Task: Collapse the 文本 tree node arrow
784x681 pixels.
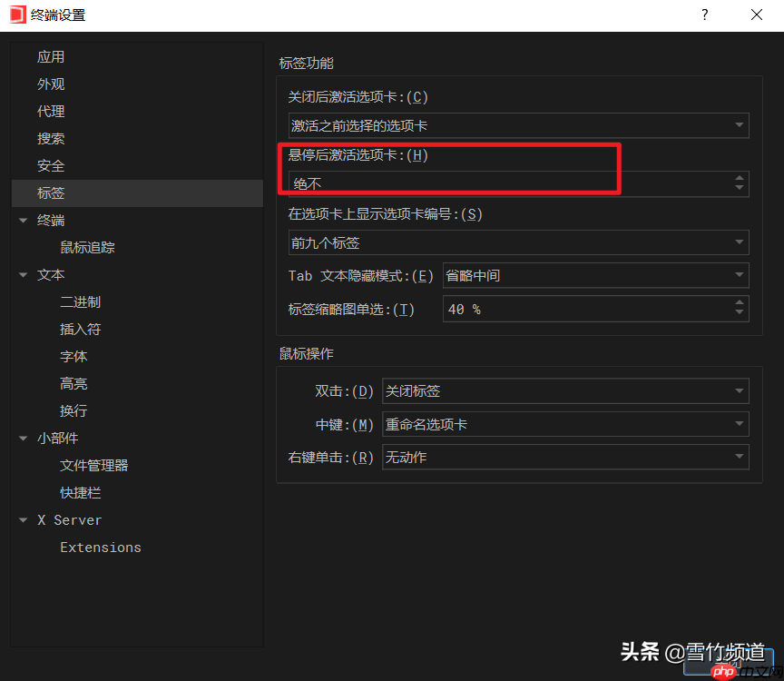Action: 23,275
